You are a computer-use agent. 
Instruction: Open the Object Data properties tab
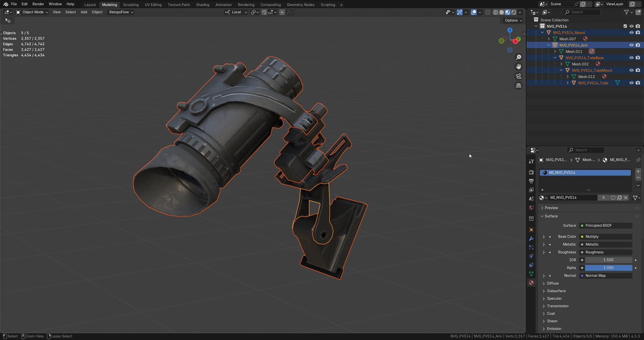tap(531, 274)
